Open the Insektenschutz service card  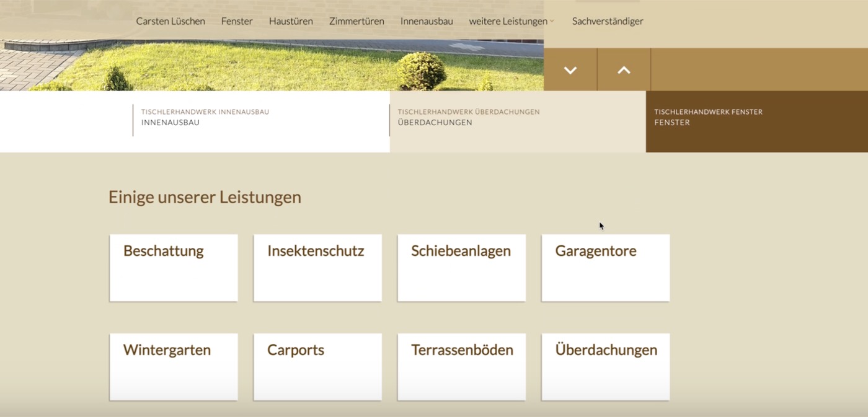[317, 268]
